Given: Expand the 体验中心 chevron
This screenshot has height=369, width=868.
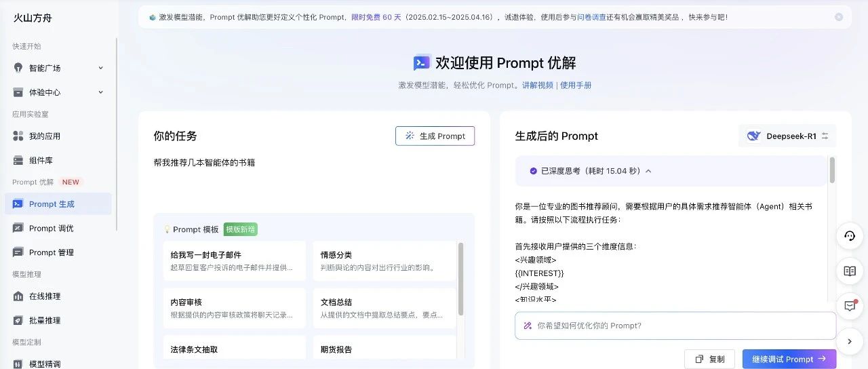Looking at the screenshot, I should tap(100, 92).
